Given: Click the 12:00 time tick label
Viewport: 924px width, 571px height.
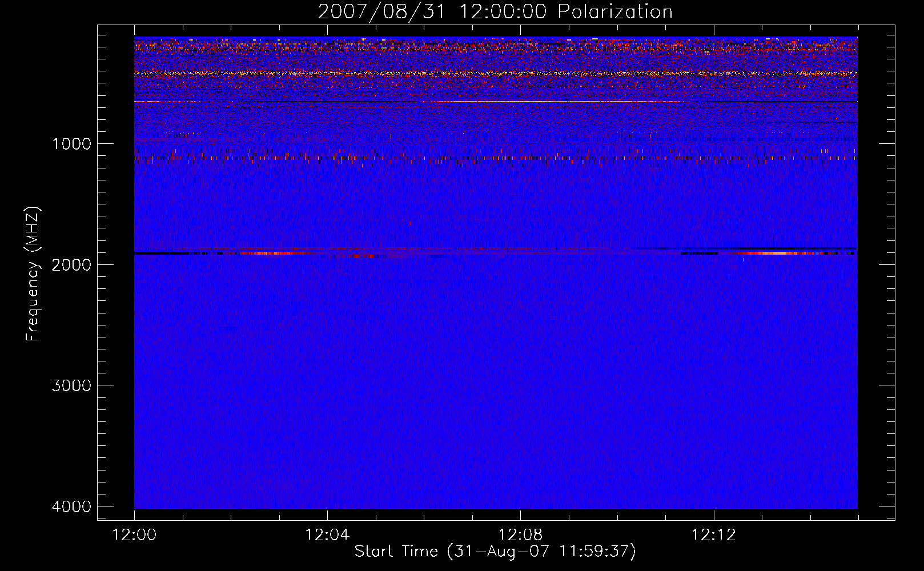Looking at the screenshot, I should (134, 535).
